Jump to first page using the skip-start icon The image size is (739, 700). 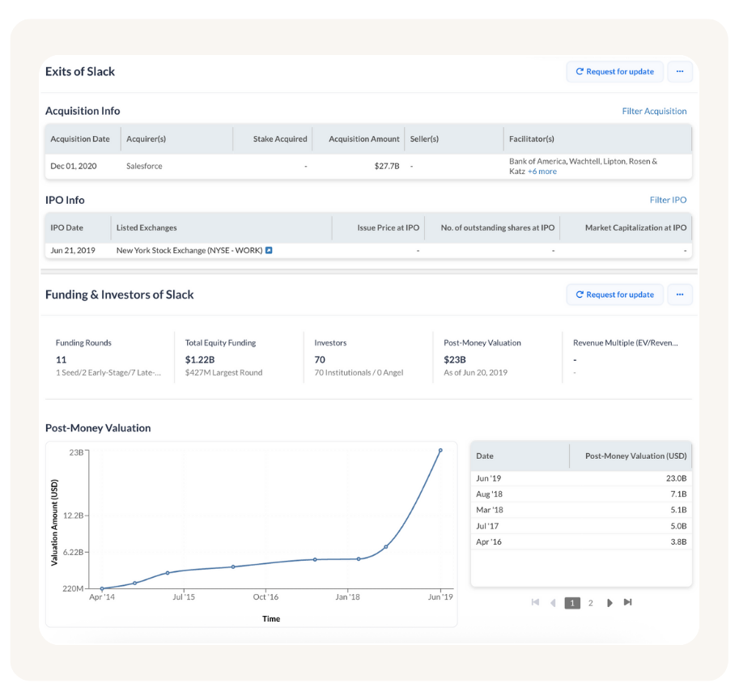coord(534,602)
